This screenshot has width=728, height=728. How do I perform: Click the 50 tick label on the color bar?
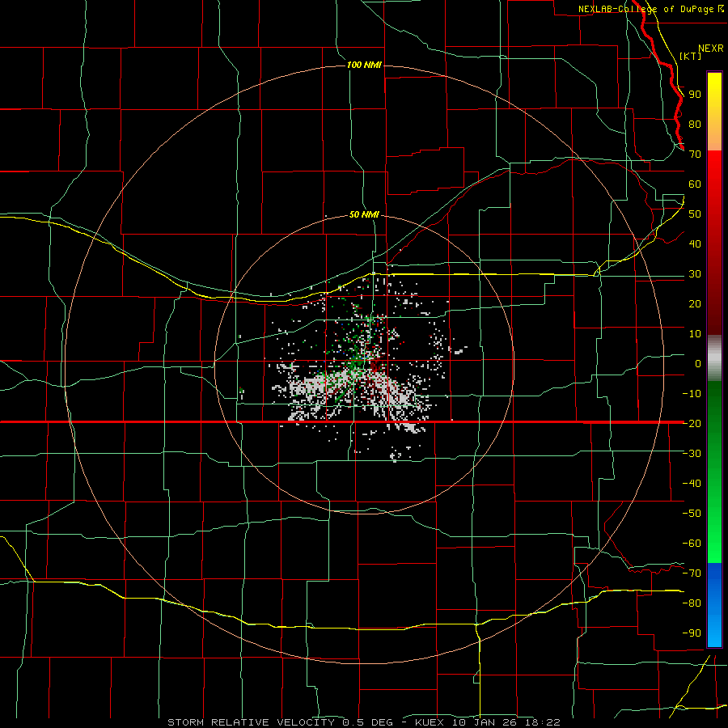pos(695,214)
